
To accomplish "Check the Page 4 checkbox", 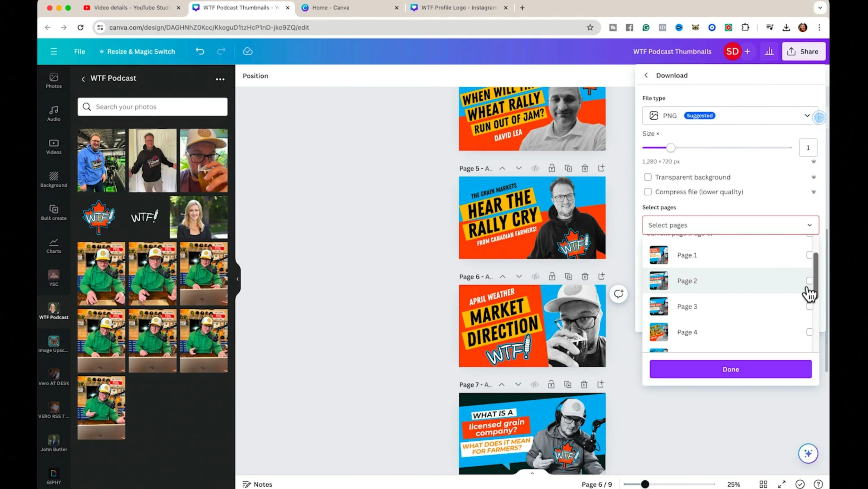I will [809, 332].
